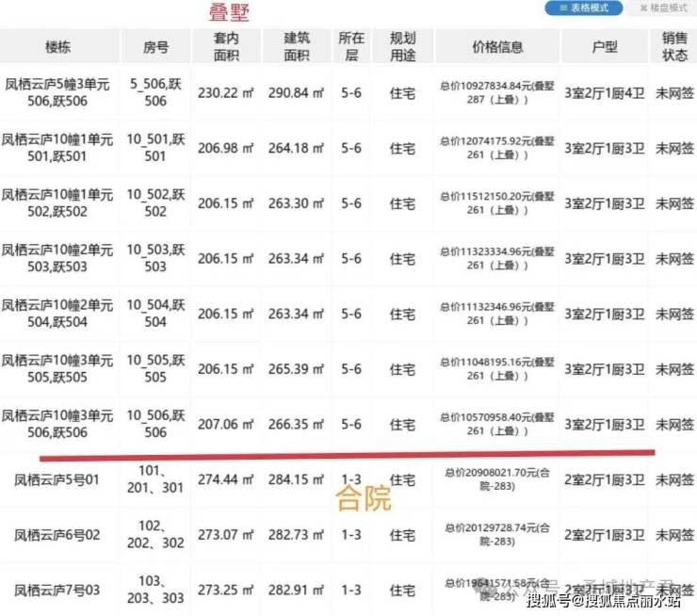Image resolution: width=697 pixels, height=616 pixels.
Task: Select price 总价11048195.16元
Action: (x=497, y=368)
